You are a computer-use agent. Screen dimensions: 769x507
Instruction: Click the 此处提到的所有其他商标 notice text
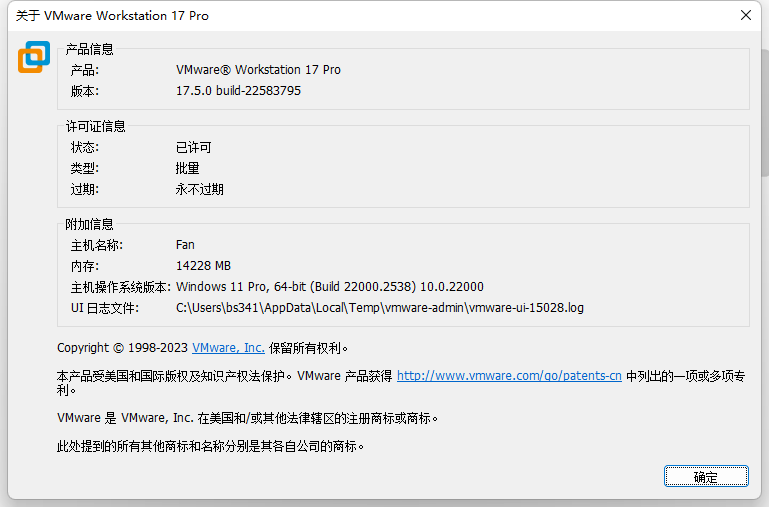click(x=210, y=446)
